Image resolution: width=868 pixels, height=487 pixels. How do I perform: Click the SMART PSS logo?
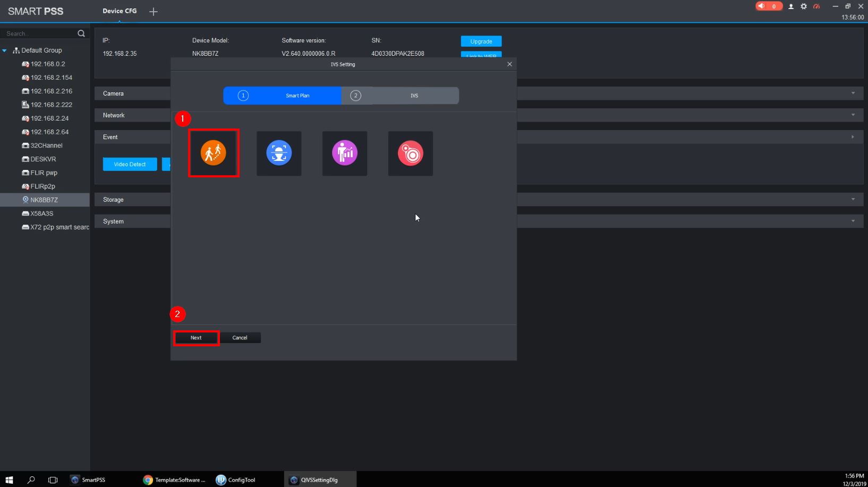pos(36,12)
